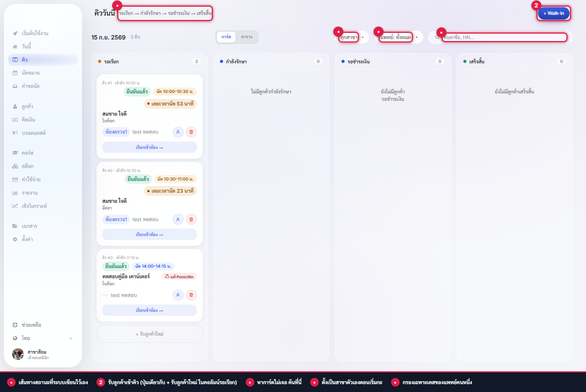
Task: Click เลยเวลานัด 23 นาที badge
Action: (x=170, y=191)
